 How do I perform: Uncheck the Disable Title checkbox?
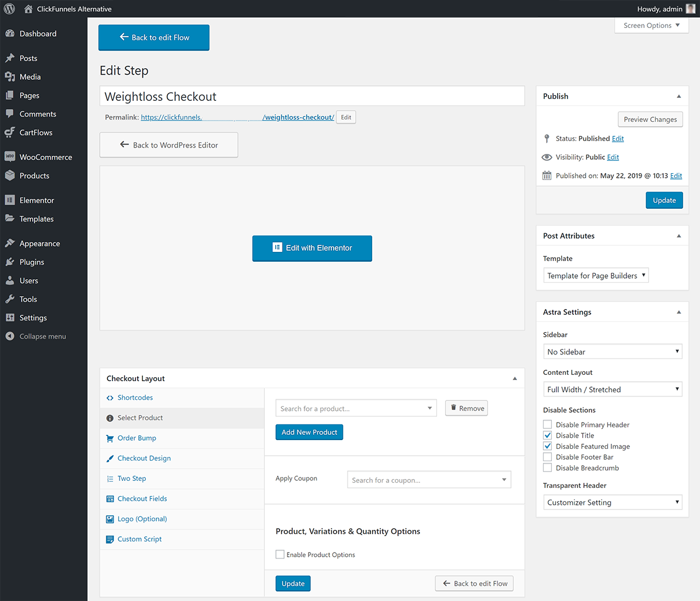547,435
